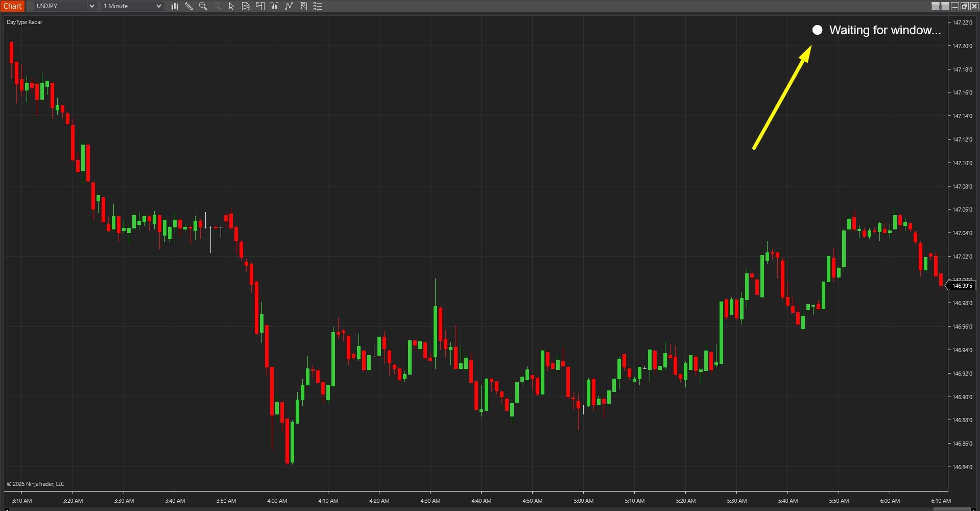Open the Chart Trader panel icon
Viewport: 980px width, 511px height.
click(x=260, y=6)
